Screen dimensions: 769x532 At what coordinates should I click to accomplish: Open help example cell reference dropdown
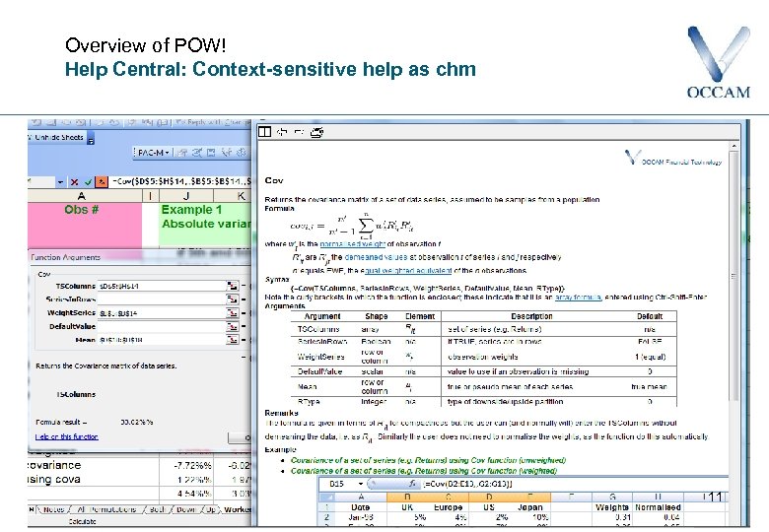(x=361, y=484)
